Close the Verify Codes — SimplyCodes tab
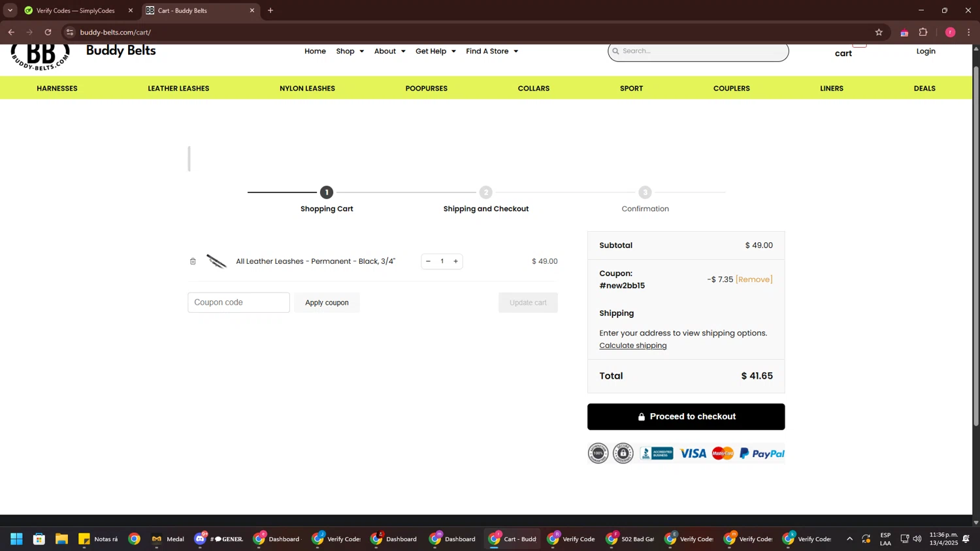 [131, 10]
